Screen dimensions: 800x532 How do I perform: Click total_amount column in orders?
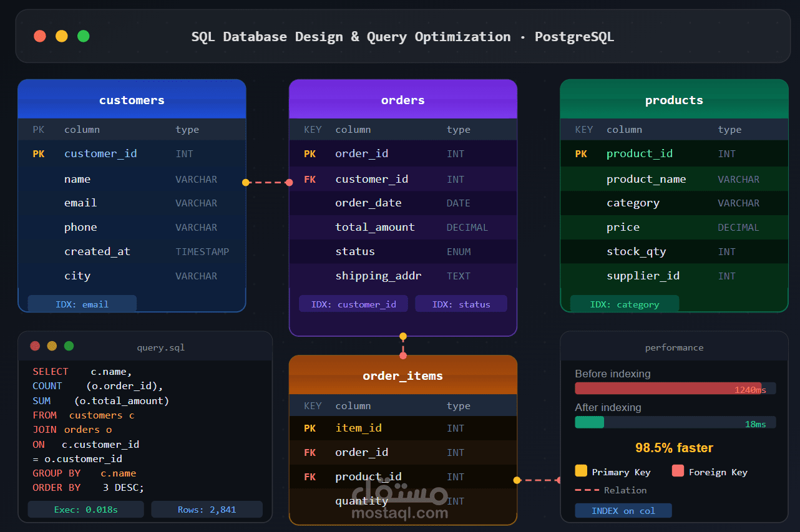[x=375, y=228]
